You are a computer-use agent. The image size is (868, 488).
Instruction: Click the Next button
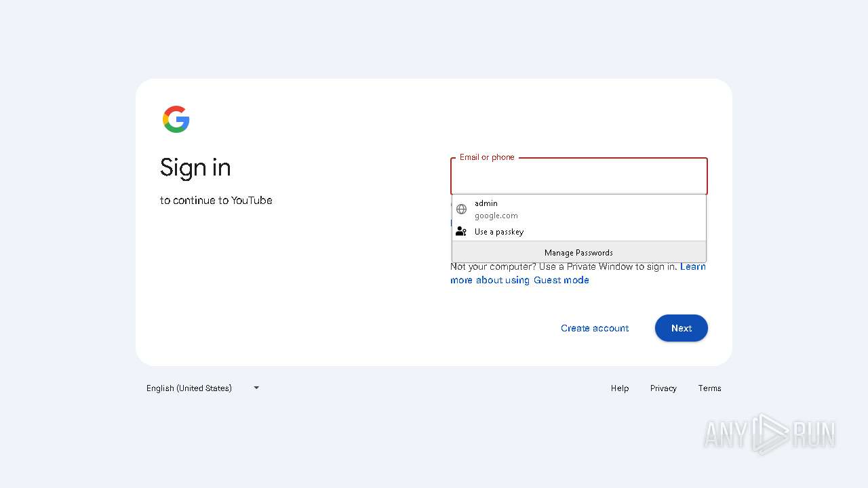682,328
